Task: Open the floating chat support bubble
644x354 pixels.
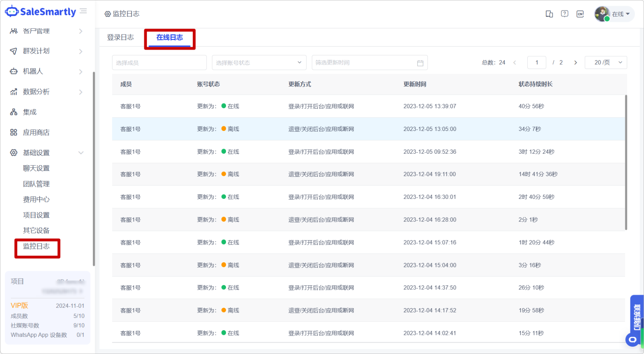Action: (633, 339)
